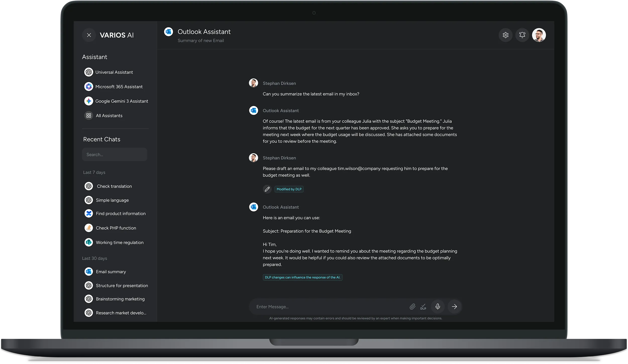The width and height of the screenshot is (628, 364).
Task: Click the icon beside Brainstorming marketing
Action: pyautogui.click(x=89, y=299)
